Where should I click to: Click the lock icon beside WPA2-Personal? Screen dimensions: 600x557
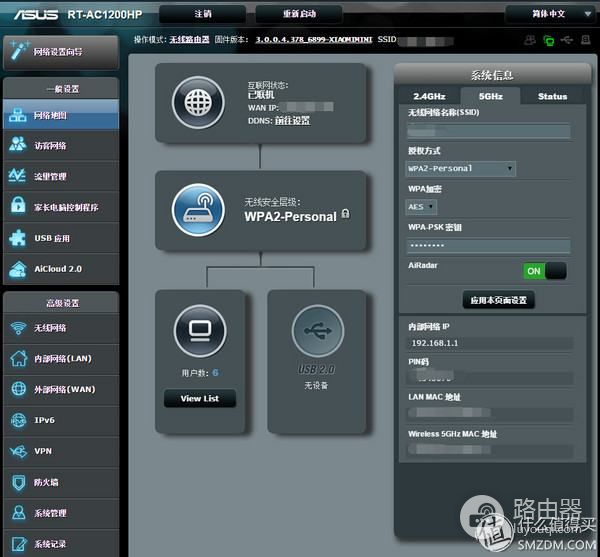[345, 213]
